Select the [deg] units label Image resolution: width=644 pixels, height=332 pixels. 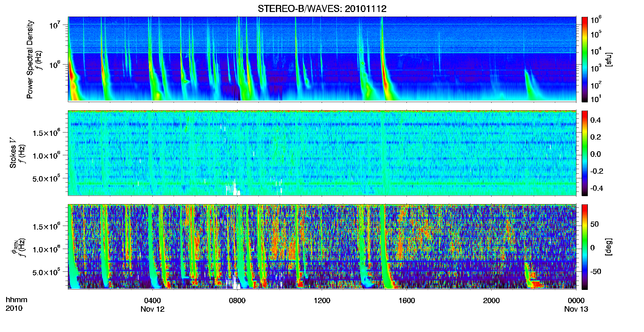coord(609,247)
